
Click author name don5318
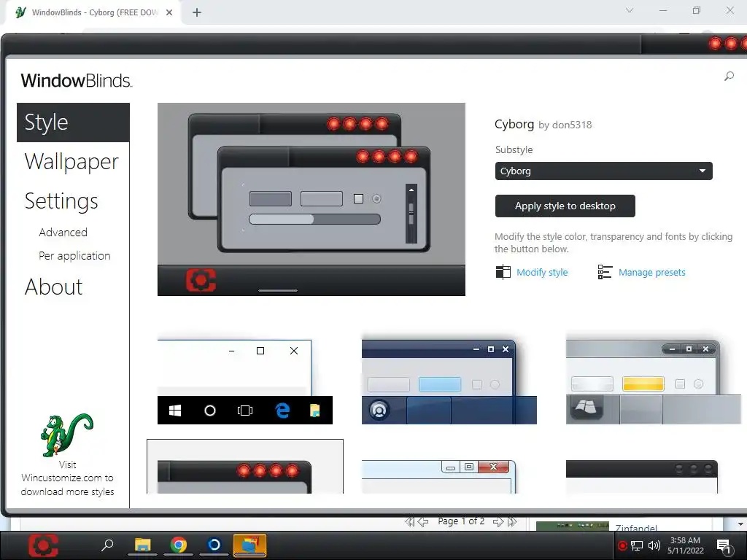pyautogui.click(x=572, y=125)
